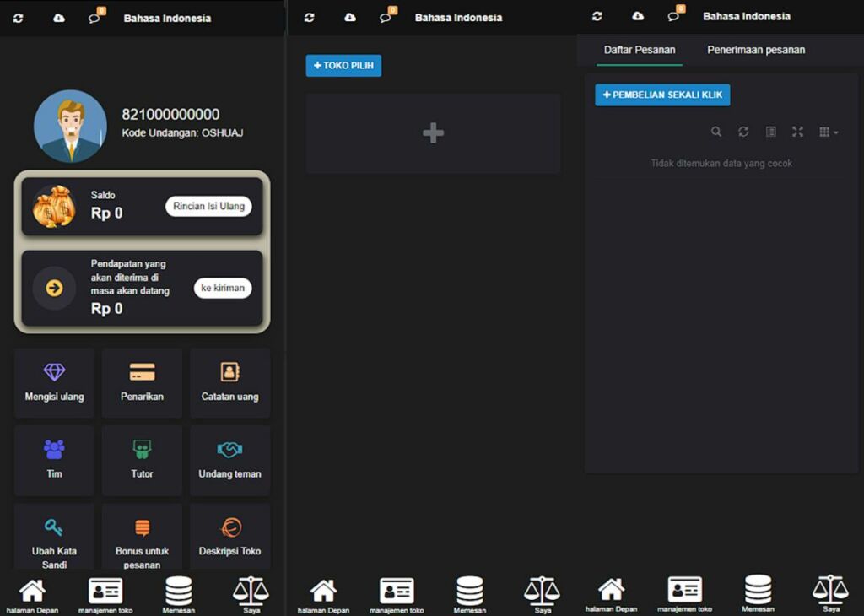Go to halaman Depan in right panel
Screen dimensions: 864x616
[611, 595]
